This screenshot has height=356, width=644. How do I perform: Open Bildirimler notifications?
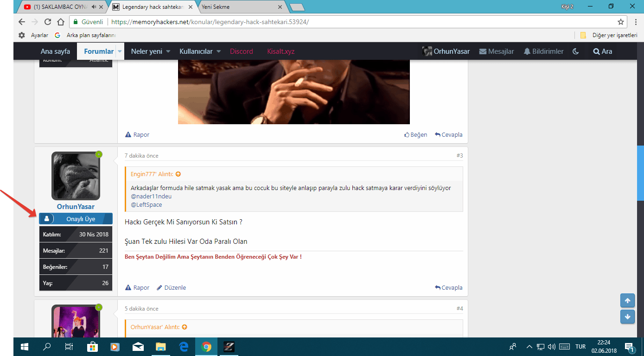pyautogui.click(x=543, y=51)
